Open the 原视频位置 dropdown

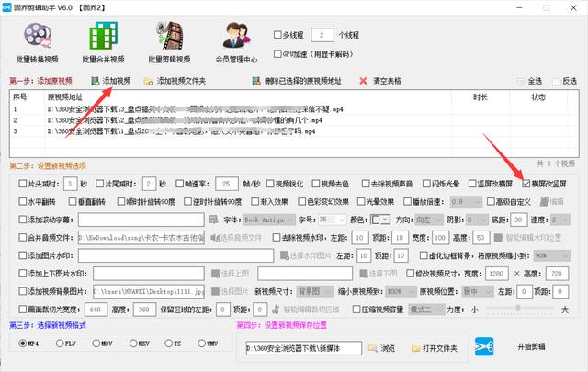click(x=478, y=291)
